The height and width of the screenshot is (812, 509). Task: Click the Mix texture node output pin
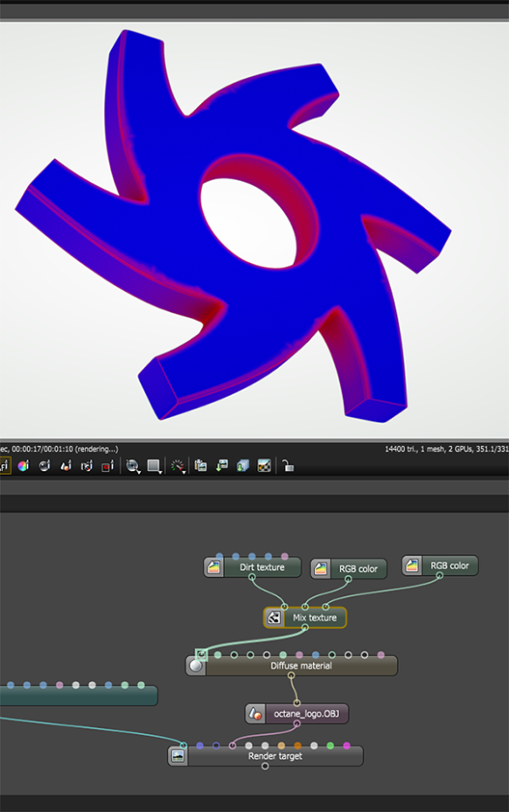pyautogui.click(x=304, y=627)
